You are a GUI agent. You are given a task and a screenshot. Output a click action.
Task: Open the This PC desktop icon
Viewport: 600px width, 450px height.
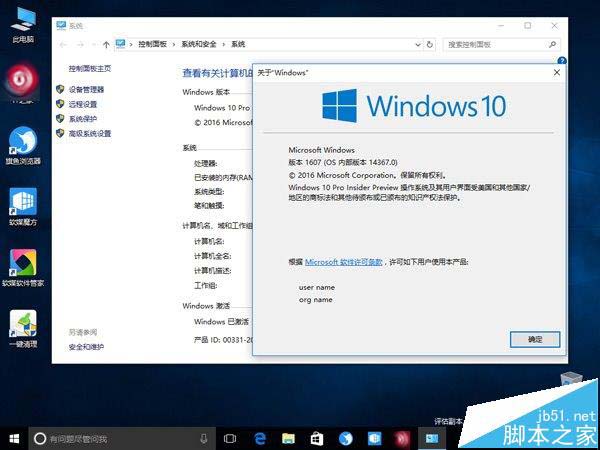(x=23, y=23)
